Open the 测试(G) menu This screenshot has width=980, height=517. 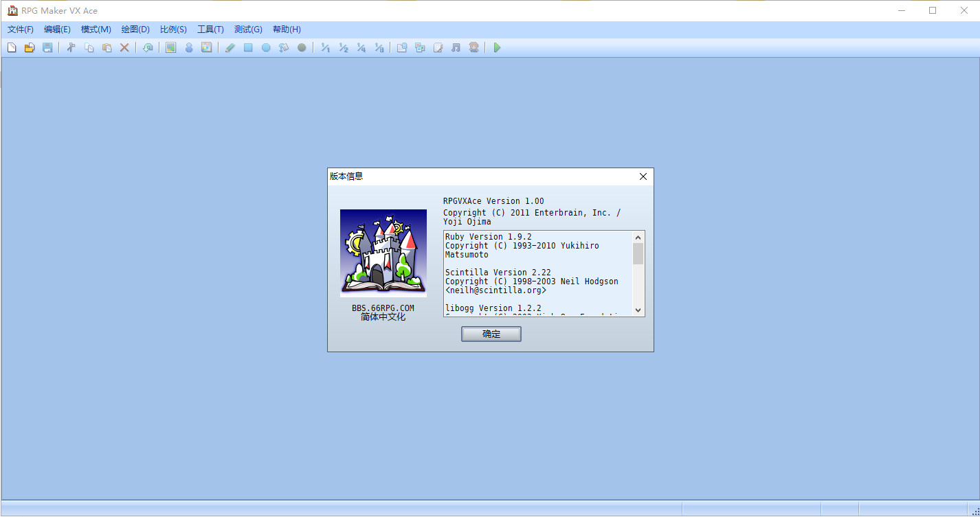(248, 30)
